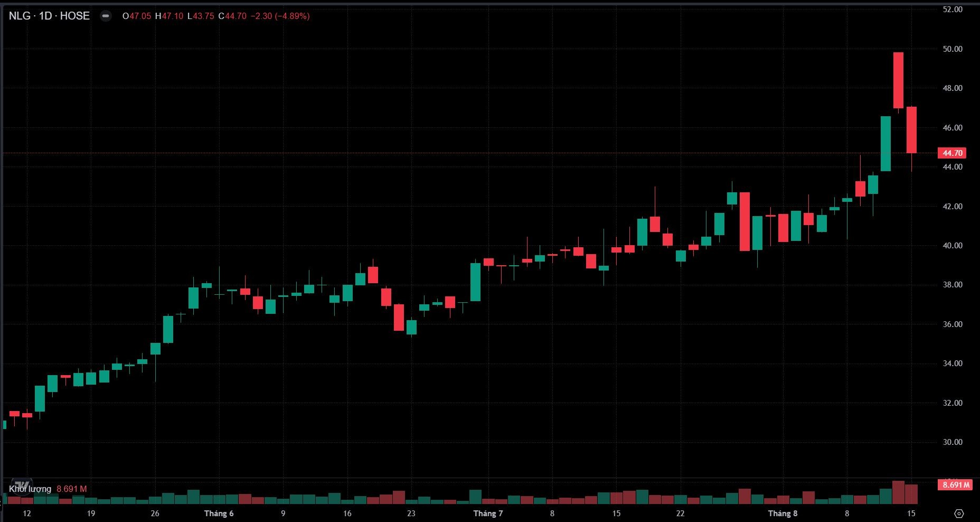Click the Tháng 7 label on time axis
The height and width of the screenshot is (522, 980).
coord(488,514)
